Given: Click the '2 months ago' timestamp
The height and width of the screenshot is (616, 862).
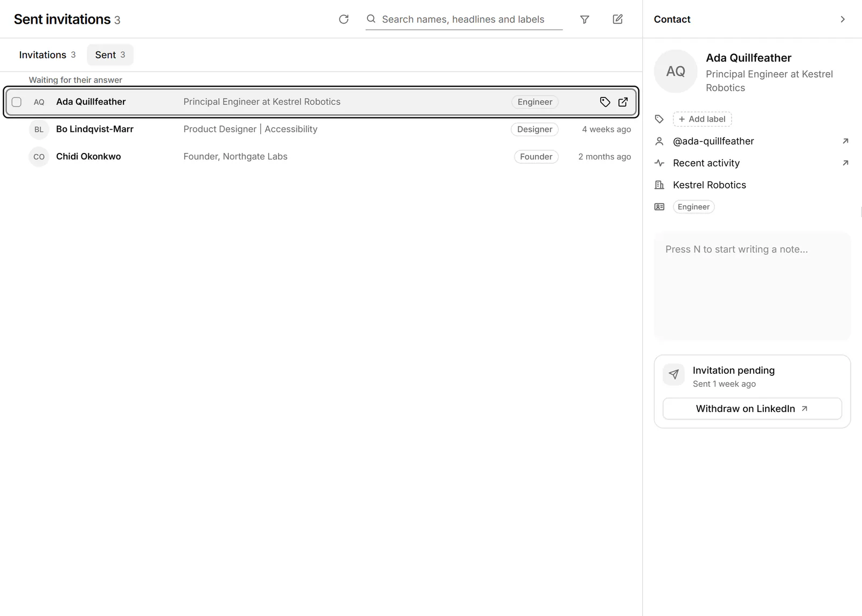Looking at the screenshot, I should pyautogui.click(x=604, y=157).
